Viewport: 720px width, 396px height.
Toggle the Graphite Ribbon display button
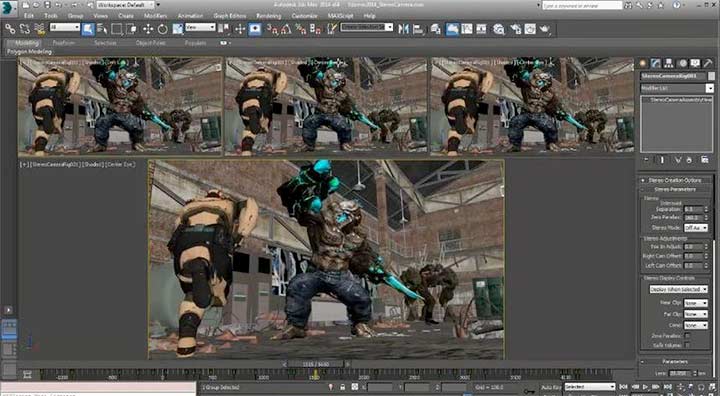coord(452,29)
